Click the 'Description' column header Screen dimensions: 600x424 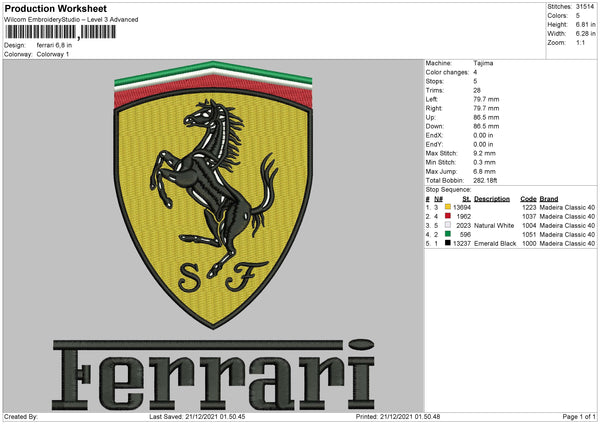pos(492,199)
